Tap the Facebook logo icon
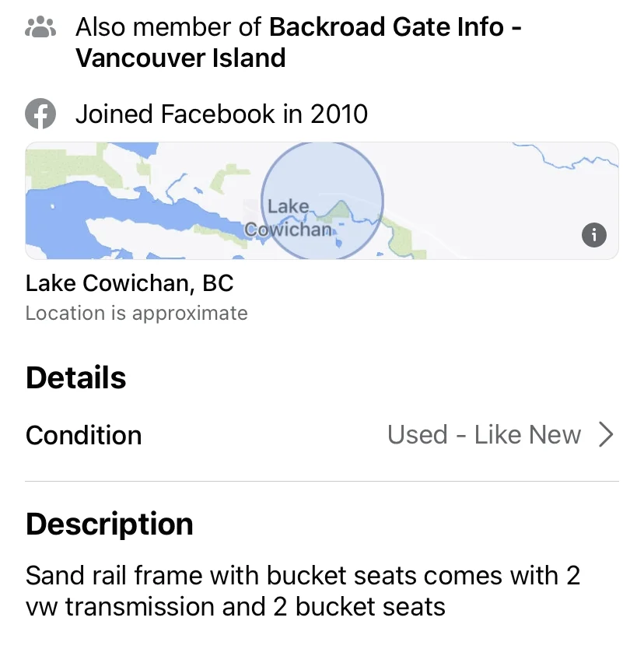This screenshot has width=644, height=649. coord(40,114)
